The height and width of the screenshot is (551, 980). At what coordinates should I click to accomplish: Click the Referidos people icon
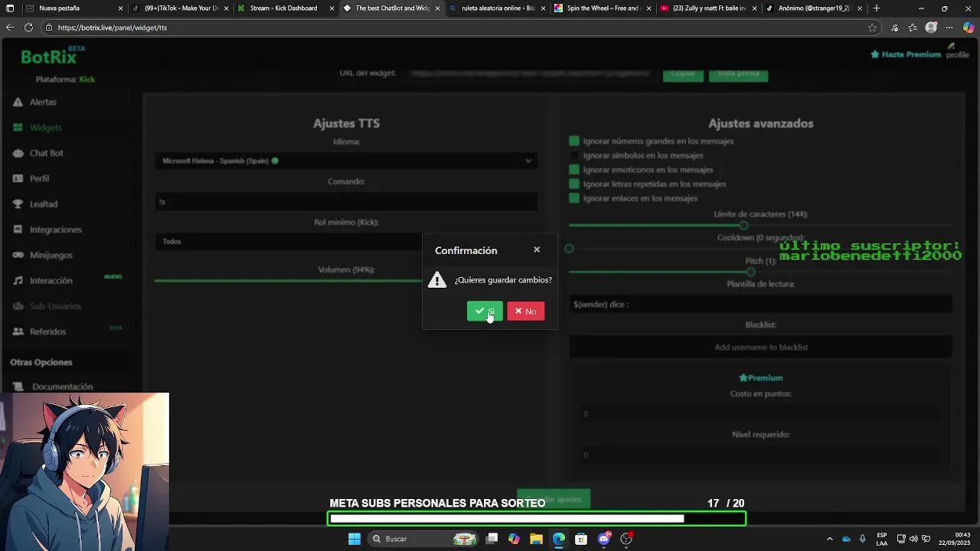[x=18, y=331]
